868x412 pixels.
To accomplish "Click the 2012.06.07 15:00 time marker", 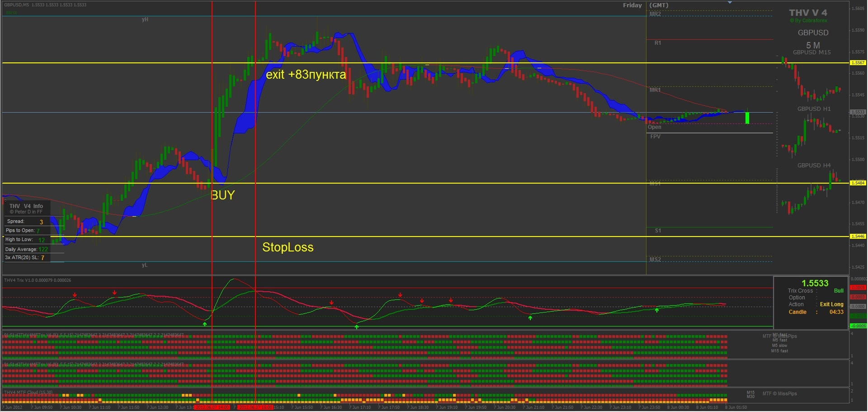I will 255,407.
